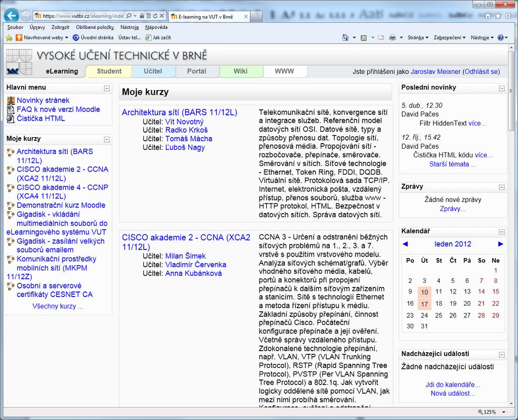
Task: Open the Nápověda menu
Action: [x=156, y=27]
